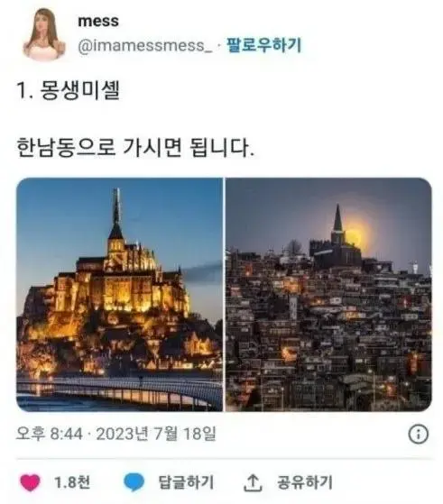Click the blue reply bubble icon
Viewport: 443px width, 504px height.
tap(134, 482)
